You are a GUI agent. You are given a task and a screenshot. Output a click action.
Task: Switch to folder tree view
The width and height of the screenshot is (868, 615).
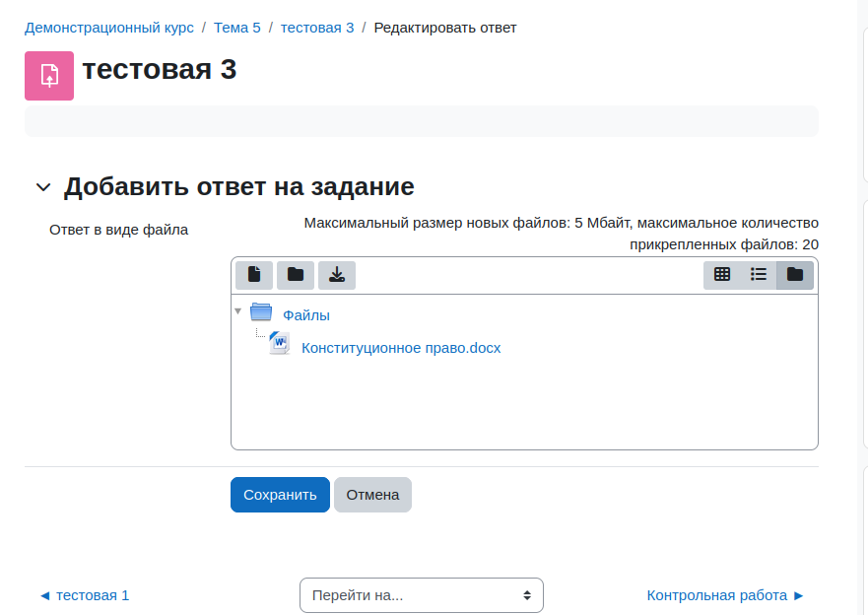tap(795, 275)
